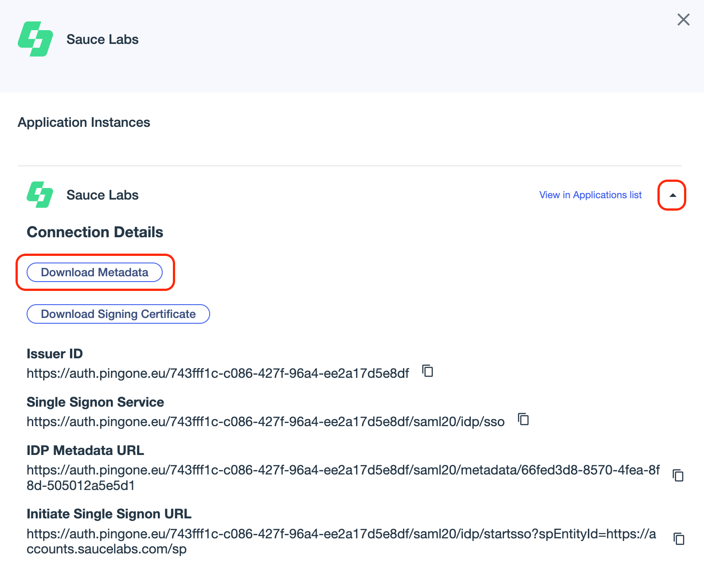Screen dimensions: 704x588
Task: Click the Issuer ID label
Action: coord(55,354)
